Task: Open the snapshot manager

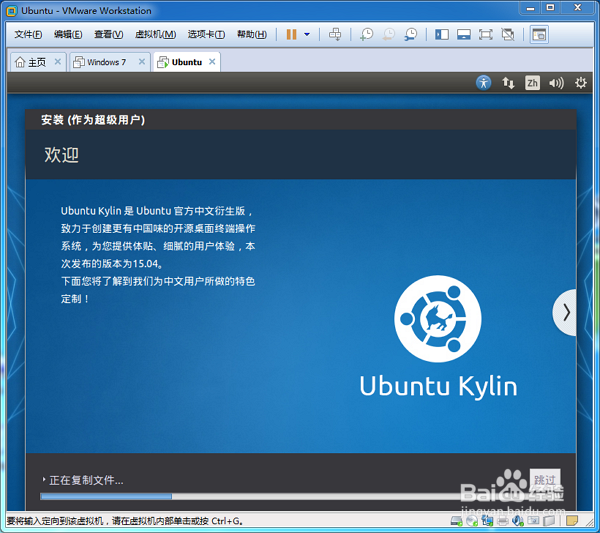Action: point(411,34)
